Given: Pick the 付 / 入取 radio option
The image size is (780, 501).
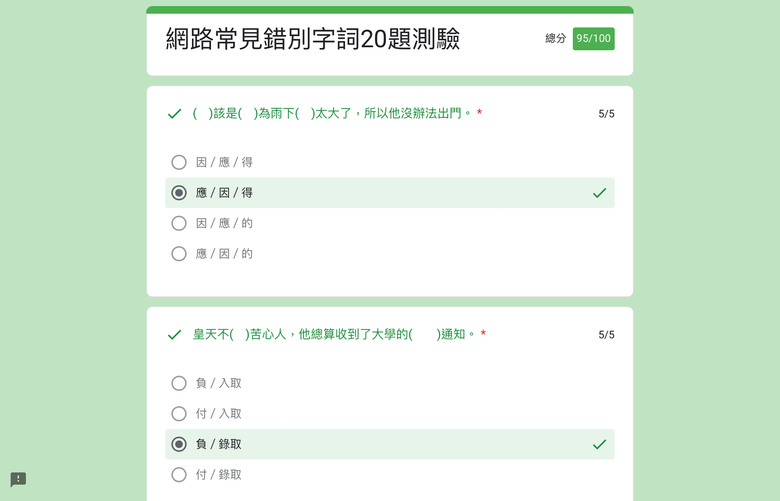Looking at the screenshot, I should pyautogui.click(x=179, y=413).
